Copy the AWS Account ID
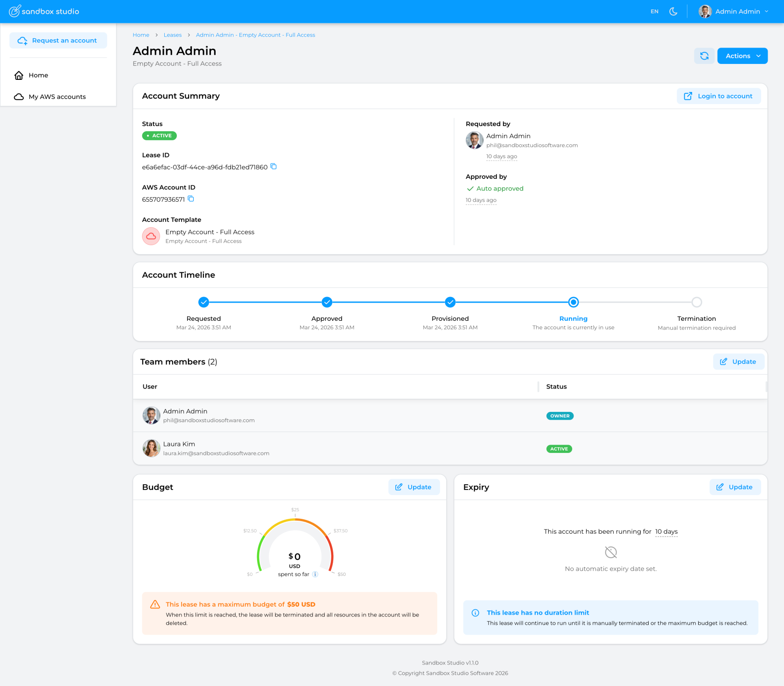Viewport: 784px width, 686px height. coord(191,199)
